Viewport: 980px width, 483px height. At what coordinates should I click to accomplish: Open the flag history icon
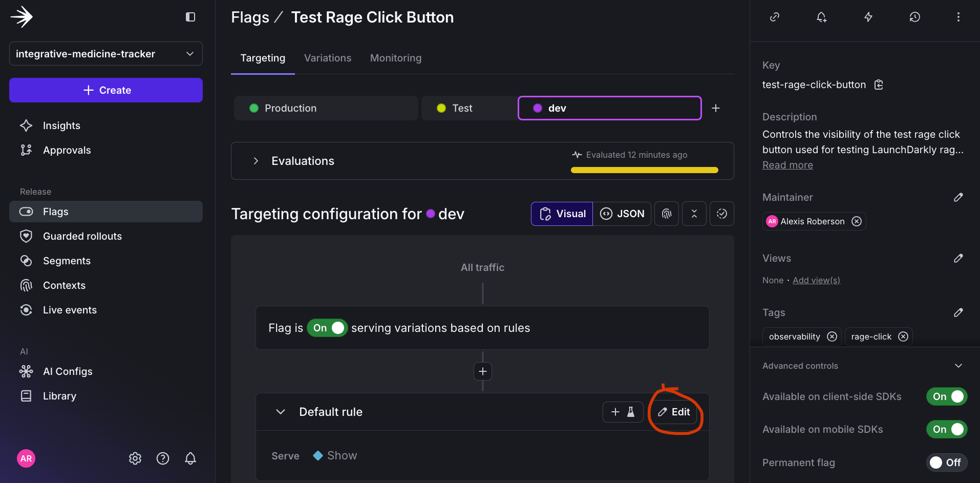(x=915, y=17)
